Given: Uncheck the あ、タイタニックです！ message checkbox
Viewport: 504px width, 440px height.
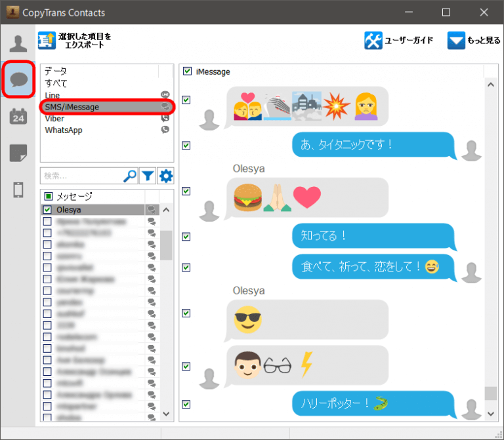Looking at the screenshot, I should tap(186, 145).
